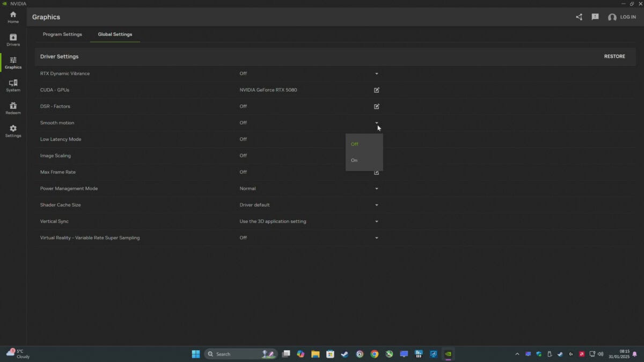
Task: Open Power Management Mode dropdown
Action: (x=377, y=189)
